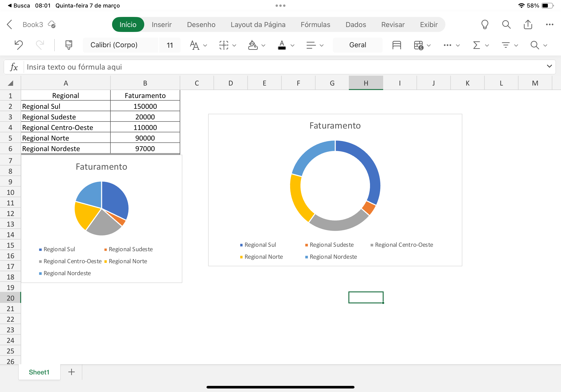Select the Format Painter tool
Screen dimensions: 561x392
68,45
